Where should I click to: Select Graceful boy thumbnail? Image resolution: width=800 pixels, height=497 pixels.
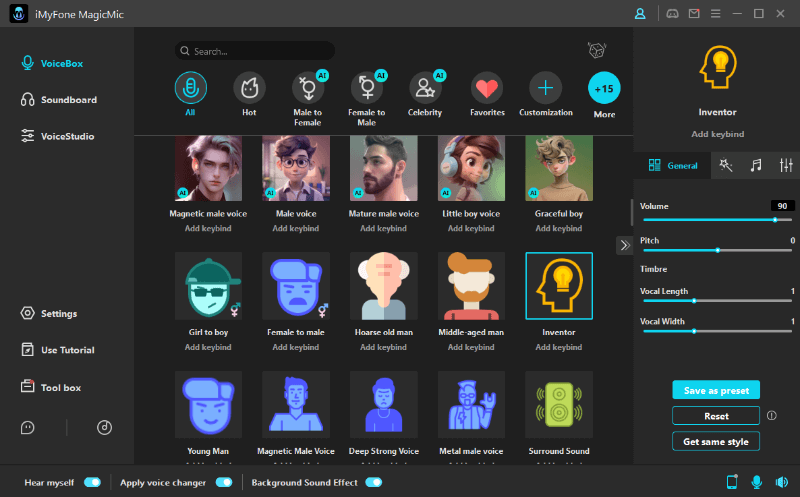559,168
